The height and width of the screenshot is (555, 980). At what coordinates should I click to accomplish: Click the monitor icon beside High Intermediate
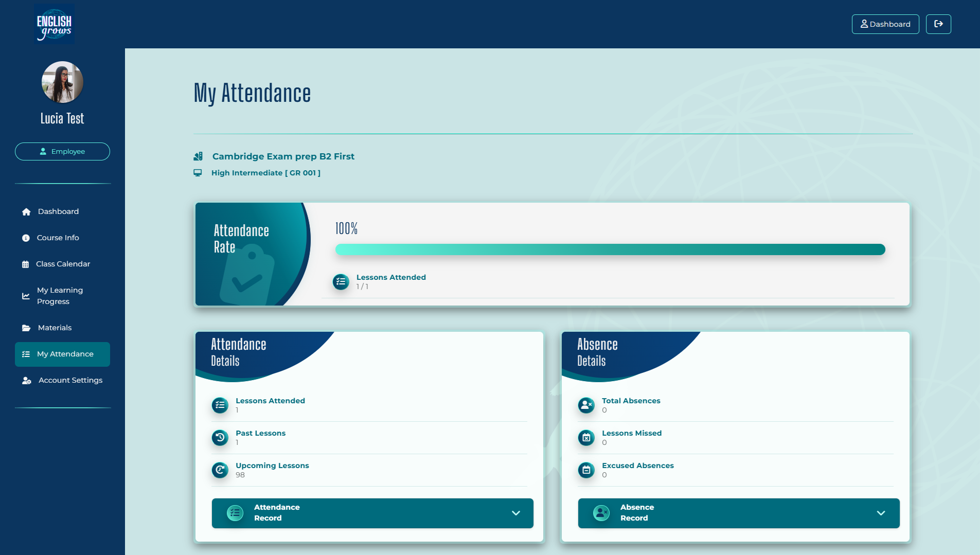[198, 173]
